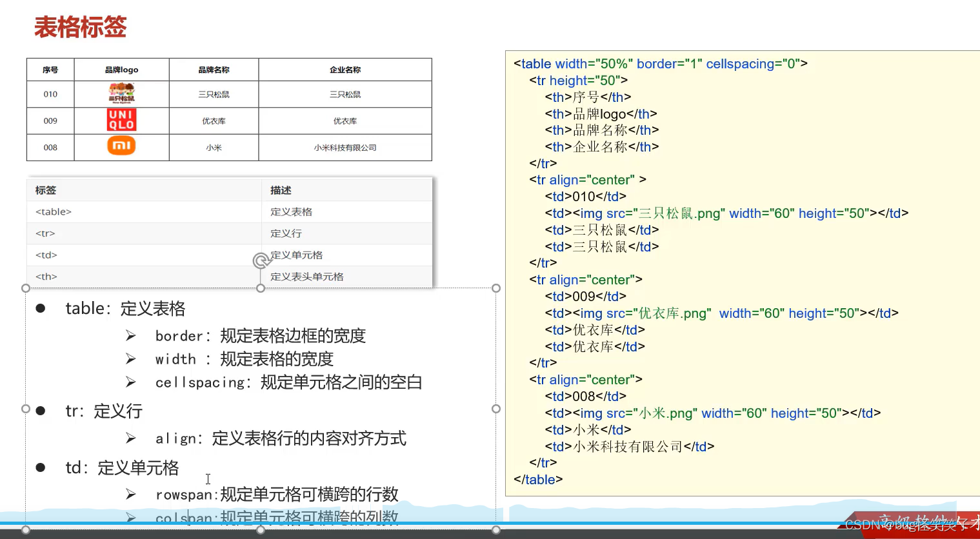
Task: Click the 定义表格 description cell in tag table
Action: pos(347,211)
